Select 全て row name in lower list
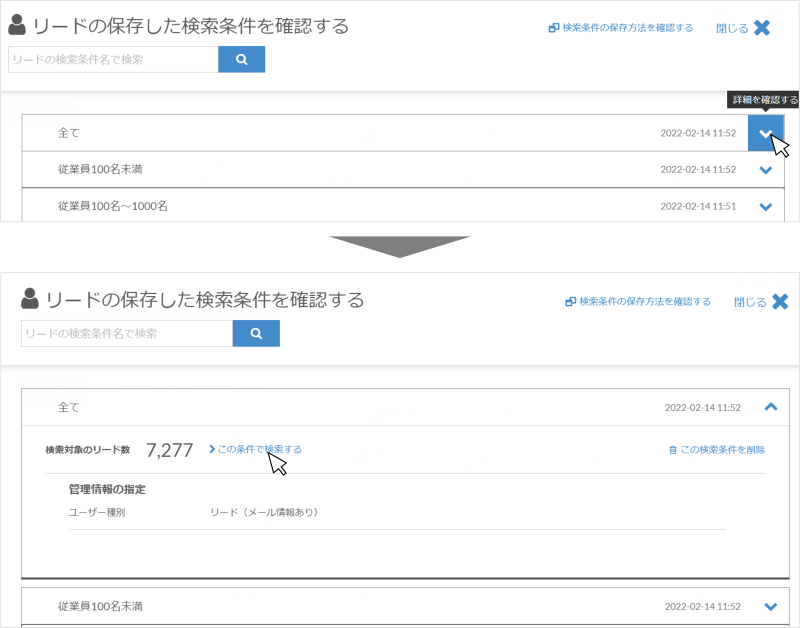 (68, 407)
